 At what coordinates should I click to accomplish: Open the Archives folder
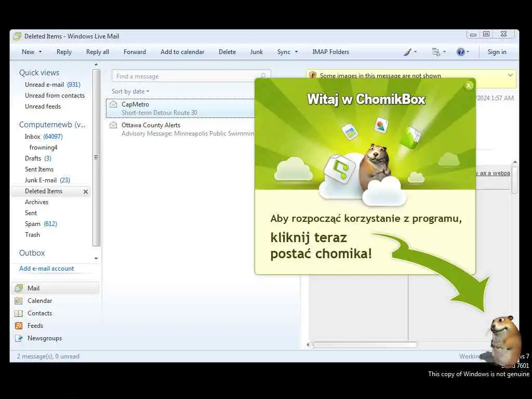tap(37, 202)
